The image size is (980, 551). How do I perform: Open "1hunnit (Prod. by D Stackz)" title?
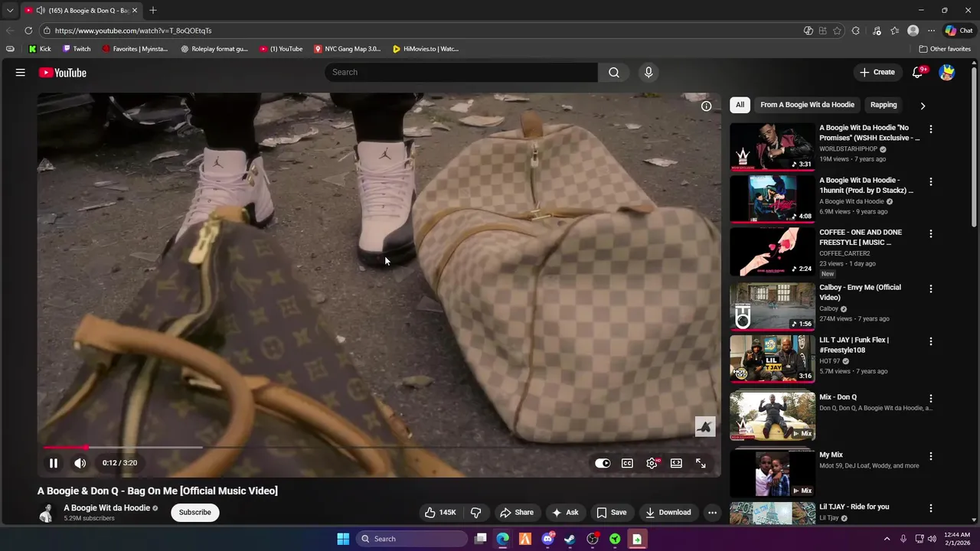[866, 185]
